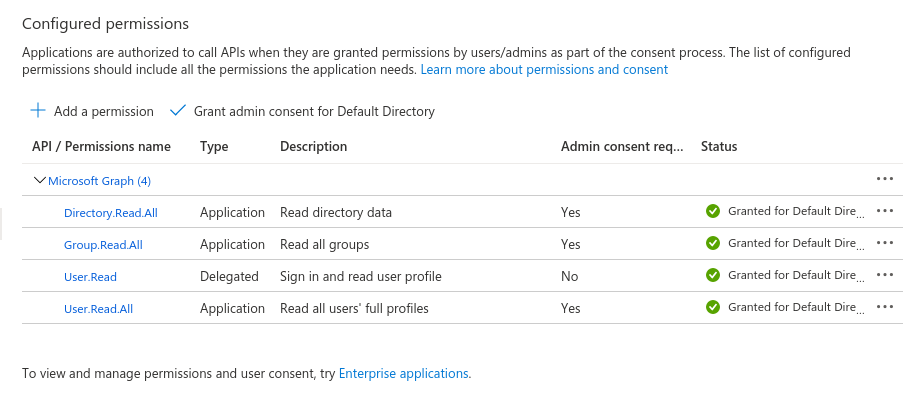Click 'Read all groups' description

(324, 244)
